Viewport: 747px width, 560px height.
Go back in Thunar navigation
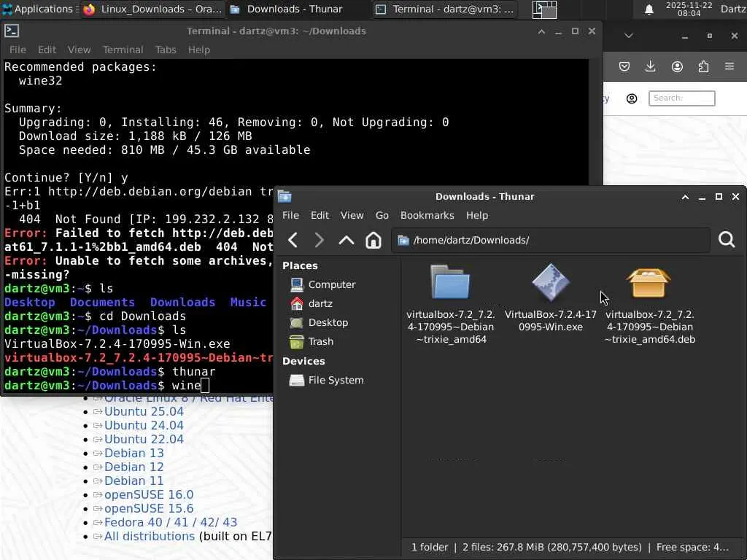(293, 240)
